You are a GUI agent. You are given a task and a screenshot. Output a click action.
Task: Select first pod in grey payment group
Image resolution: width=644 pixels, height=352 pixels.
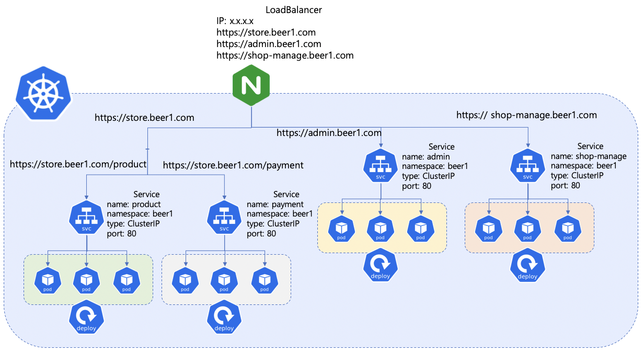[185, 280]
